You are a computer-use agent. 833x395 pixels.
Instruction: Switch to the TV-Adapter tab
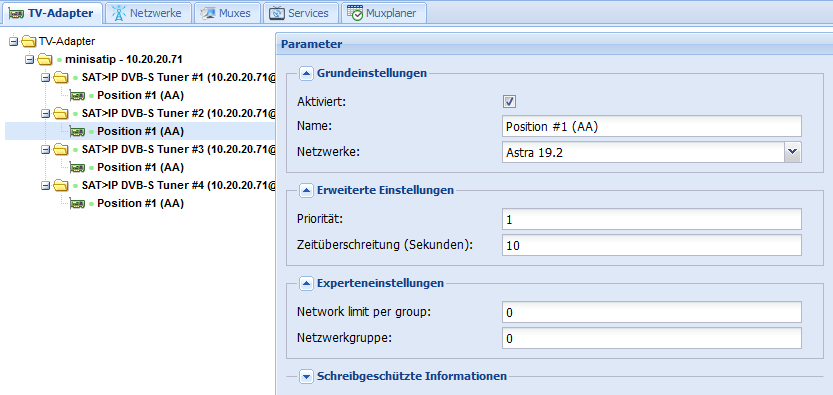pos(52,13)
